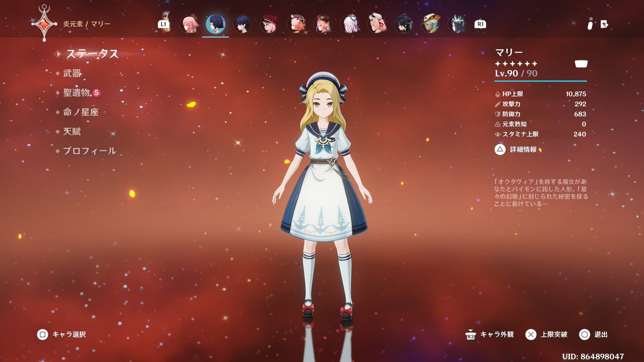644x362 pixels.
Task: Open the highlighted Wanderer portrait tab
Action: coord(215,24)
